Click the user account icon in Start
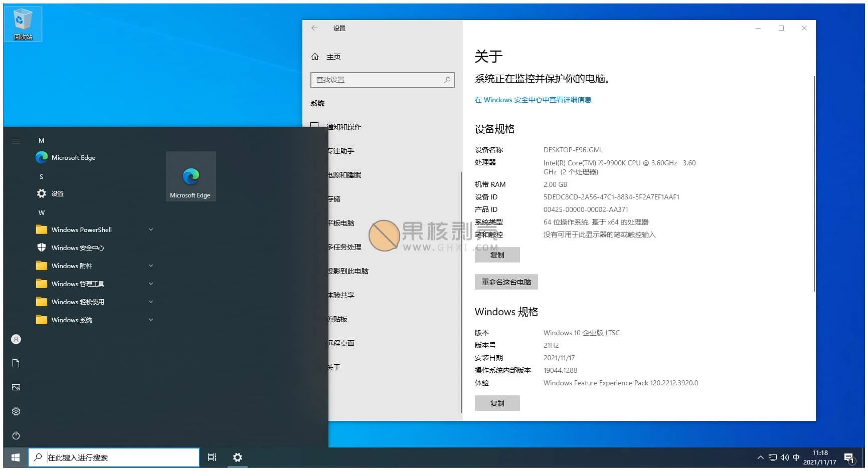The image size is (868, 471). click(x=16, y=339)
